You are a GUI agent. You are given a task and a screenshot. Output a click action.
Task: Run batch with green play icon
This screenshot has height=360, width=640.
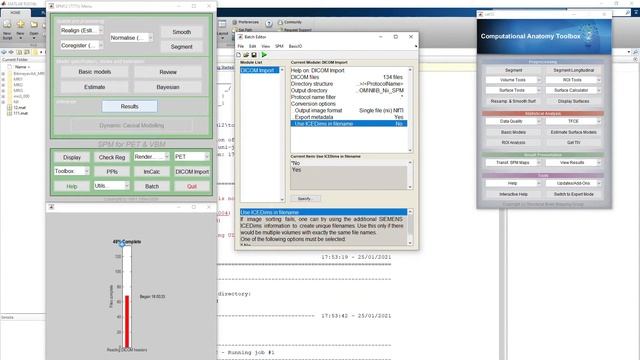click(264, 55)
